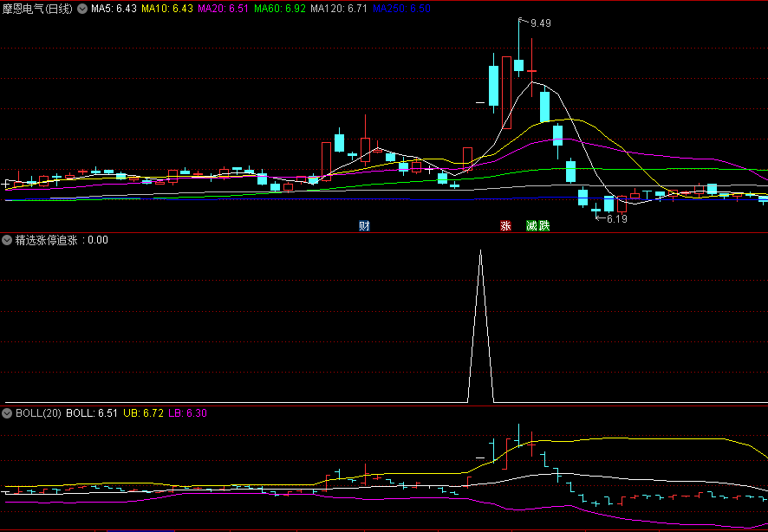Select the MA60: 6.92 label

[280, 9]
